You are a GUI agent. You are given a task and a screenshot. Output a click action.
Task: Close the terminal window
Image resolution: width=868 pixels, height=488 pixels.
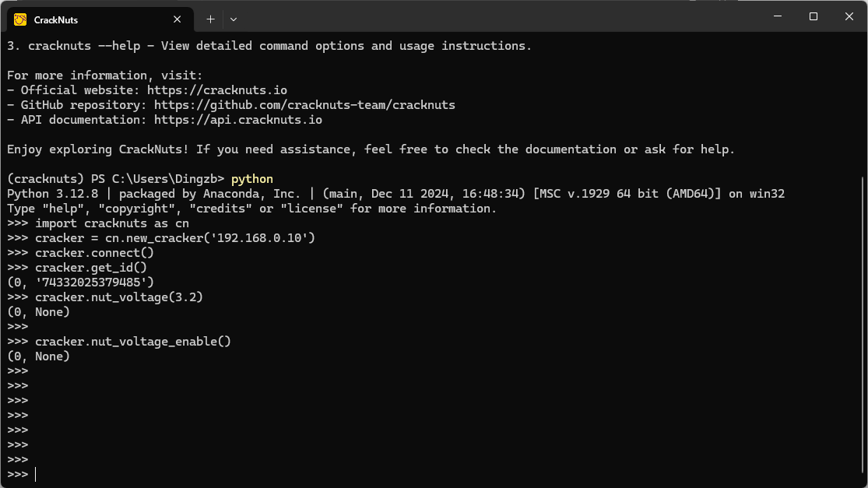point(849,16)
